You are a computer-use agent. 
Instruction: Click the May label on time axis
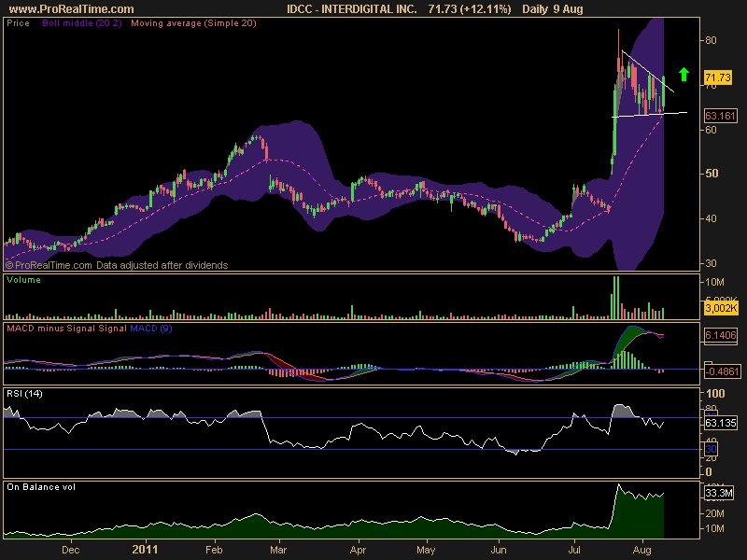pyautogui.click(x=426, y=550)
